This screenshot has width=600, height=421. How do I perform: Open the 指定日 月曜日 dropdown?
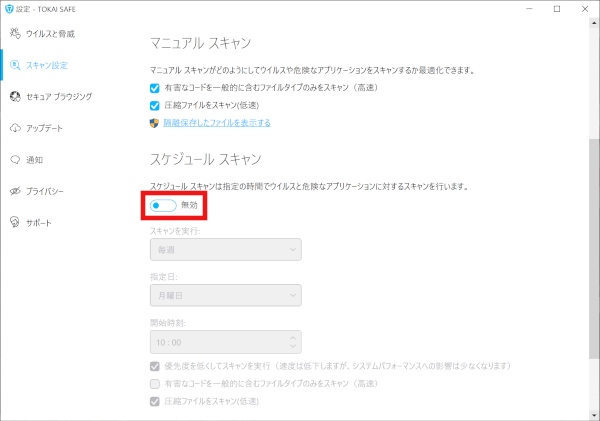click(x=225, y=295)
